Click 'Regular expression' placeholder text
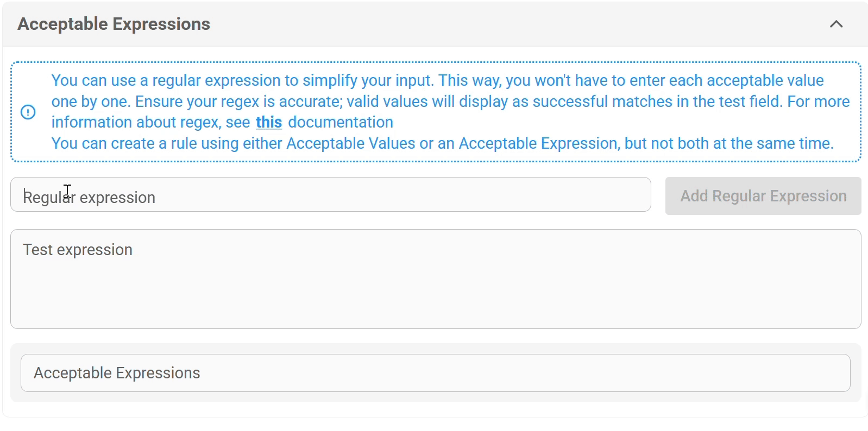Image resolution: width=868 pixels, height=431 pixels. pos(89,198)
